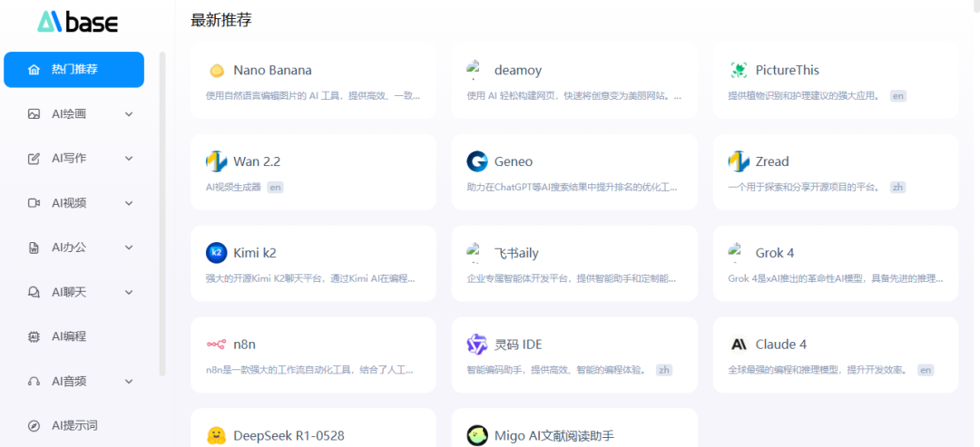Expand the AI办公 chevron
The height and width of the screenshot is (447, 980).
[129, 248]
